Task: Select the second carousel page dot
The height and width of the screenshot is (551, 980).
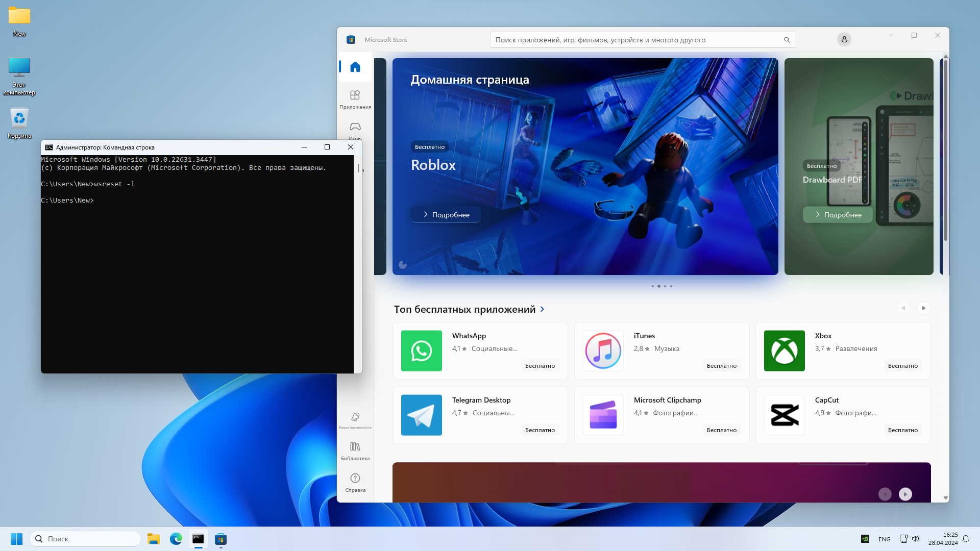Action: (x=659, y=286)
